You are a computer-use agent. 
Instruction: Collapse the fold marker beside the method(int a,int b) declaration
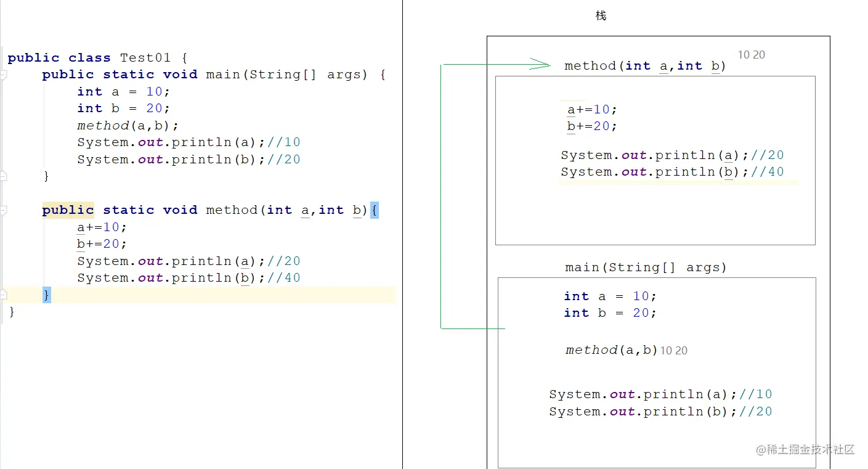pyautogui.click(x=3, y=210)
